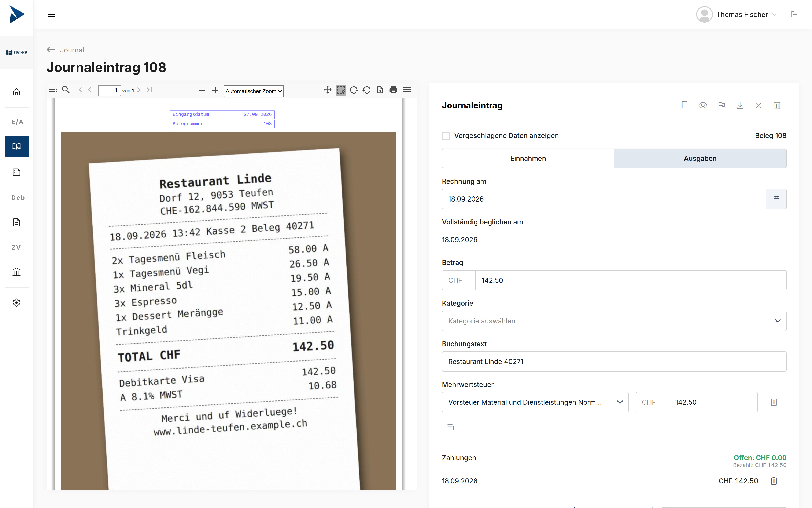Open the PDF viewer tools menu

click(407, 90)
